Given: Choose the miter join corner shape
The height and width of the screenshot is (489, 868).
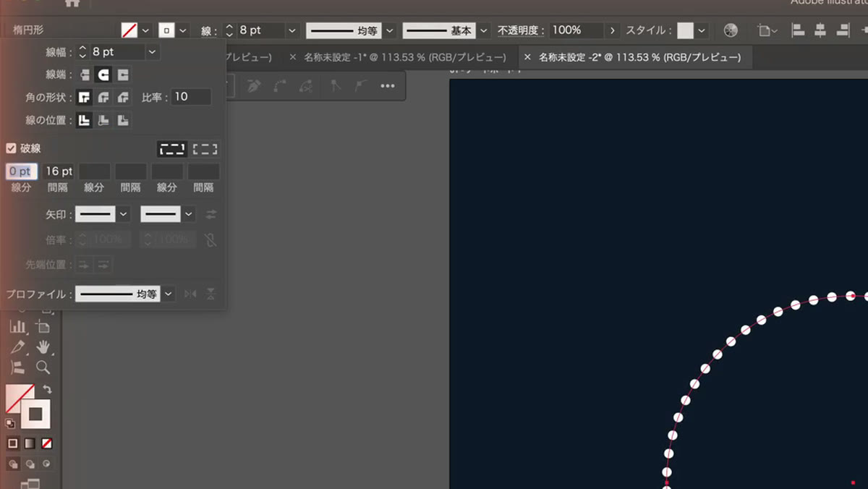Looking at the screenshot, I should coord(85,97).
